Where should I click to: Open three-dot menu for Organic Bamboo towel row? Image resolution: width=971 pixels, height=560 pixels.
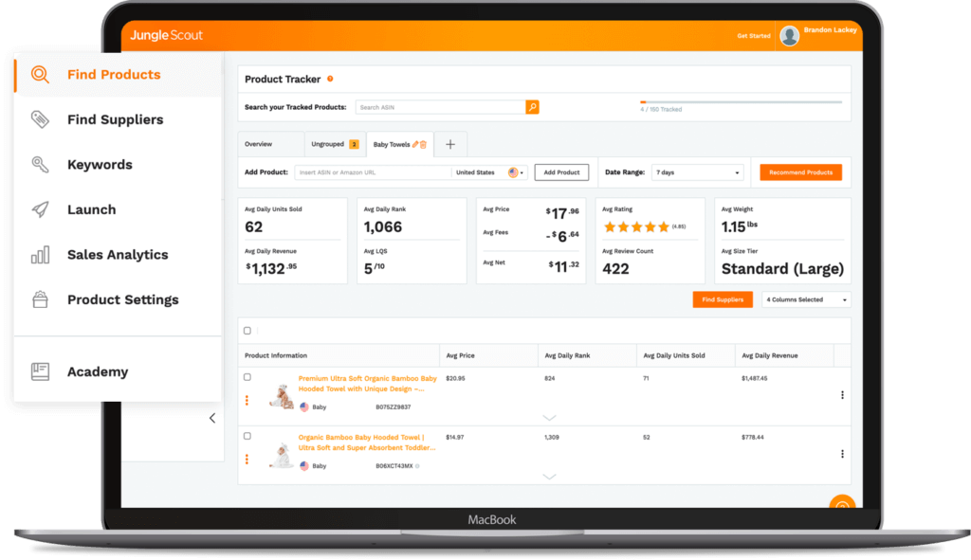[842, 454]
